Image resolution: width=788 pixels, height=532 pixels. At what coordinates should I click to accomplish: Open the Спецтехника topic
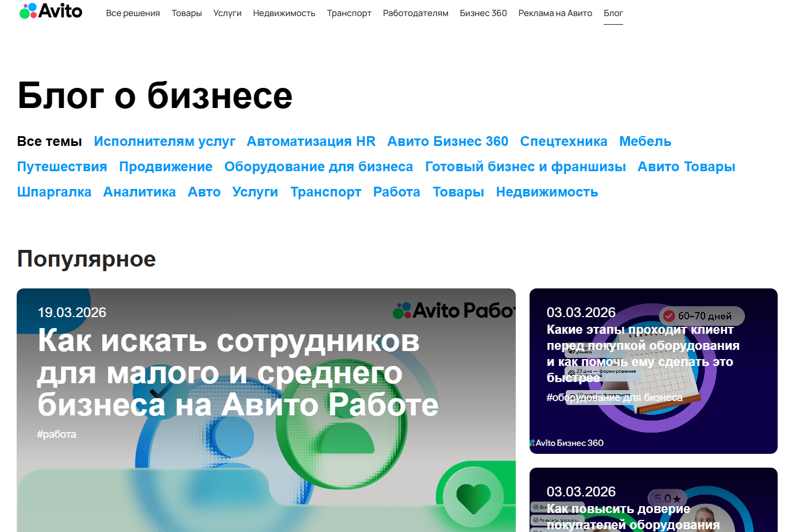(x=564, y=141)
